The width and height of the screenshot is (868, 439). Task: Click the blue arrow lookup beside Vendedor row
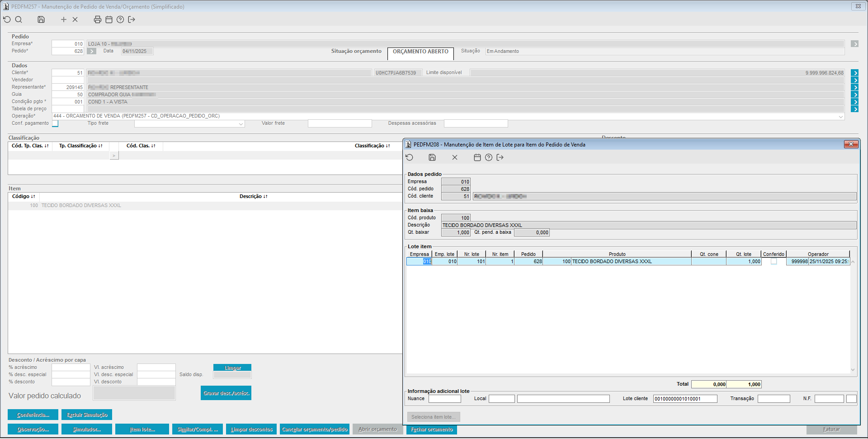tap(854, 80)
